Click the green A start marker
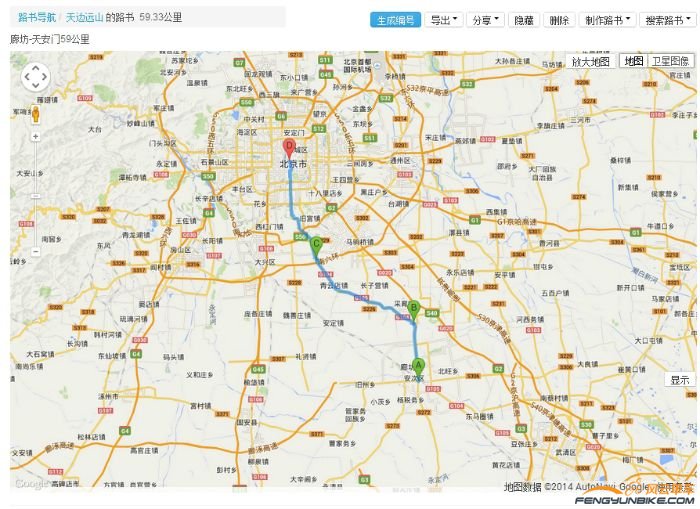This screenshot has width=700, height=509. click(419, 366)
